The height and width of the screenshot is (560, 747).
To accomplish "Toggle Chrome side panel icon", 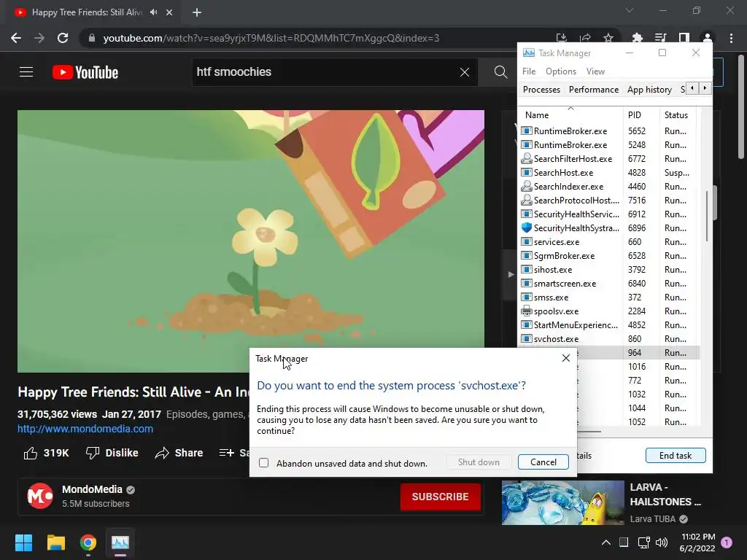I will 684,38.
